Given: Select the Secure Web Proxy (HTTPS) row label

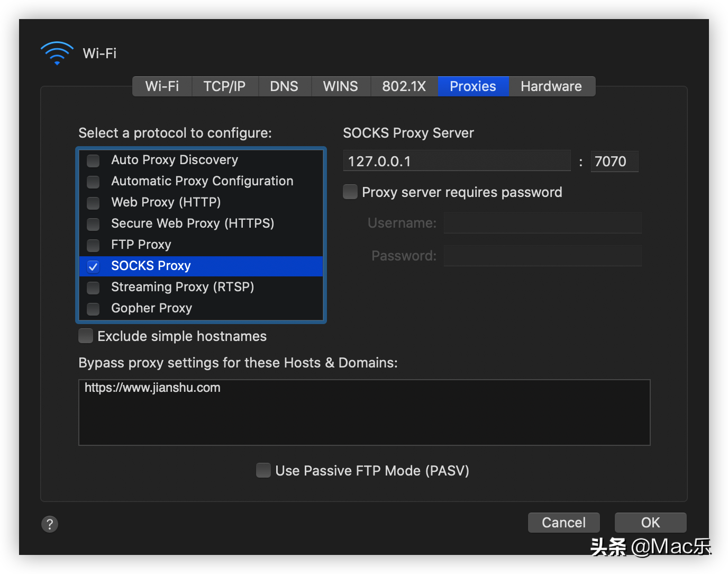Looking at the screenshot, I should tap(193, 223).
